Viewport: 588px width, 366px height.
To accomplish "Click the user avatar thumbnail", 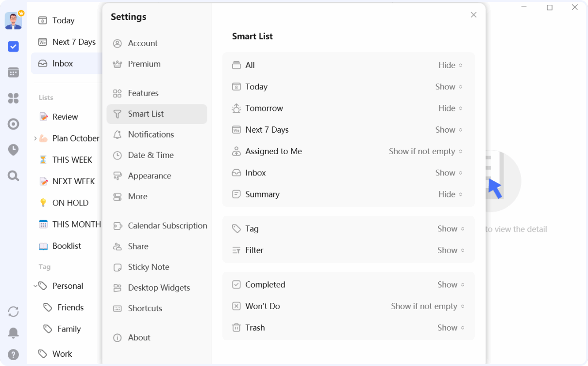I will point(13,20).
